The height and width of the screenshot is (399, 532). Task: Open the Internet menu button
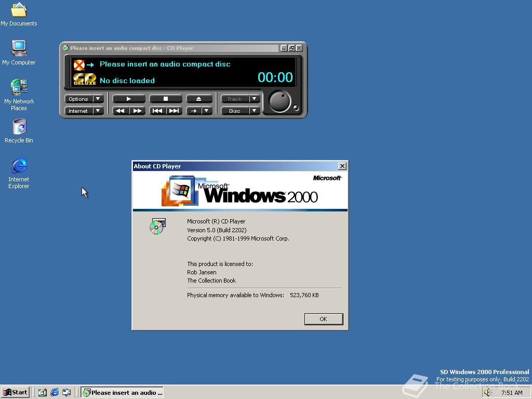pos(78,111)
